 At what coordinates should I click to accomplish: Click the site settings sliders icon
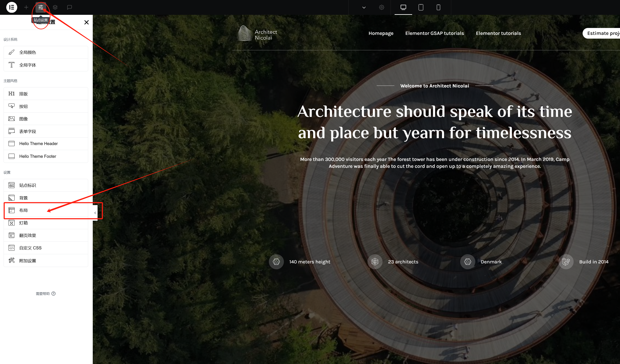[x=41, y=7]
